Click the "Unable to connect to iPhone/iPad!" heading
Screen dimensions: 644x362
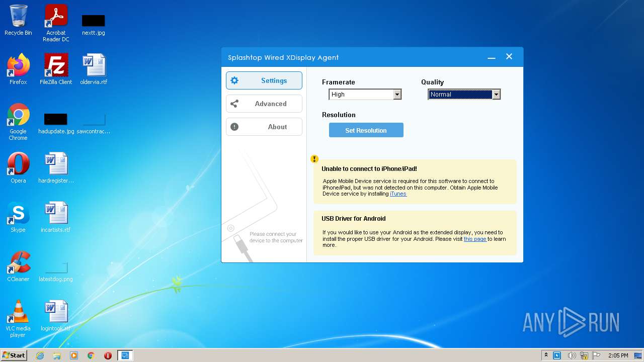point(369,169)
